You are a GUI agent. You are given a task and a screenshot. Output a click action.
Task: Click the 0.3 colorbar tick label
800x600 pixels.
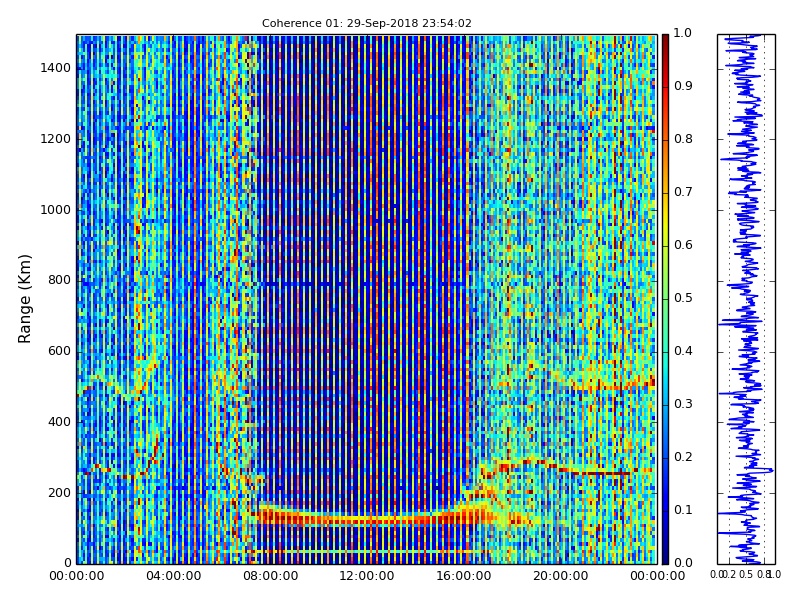683,404
